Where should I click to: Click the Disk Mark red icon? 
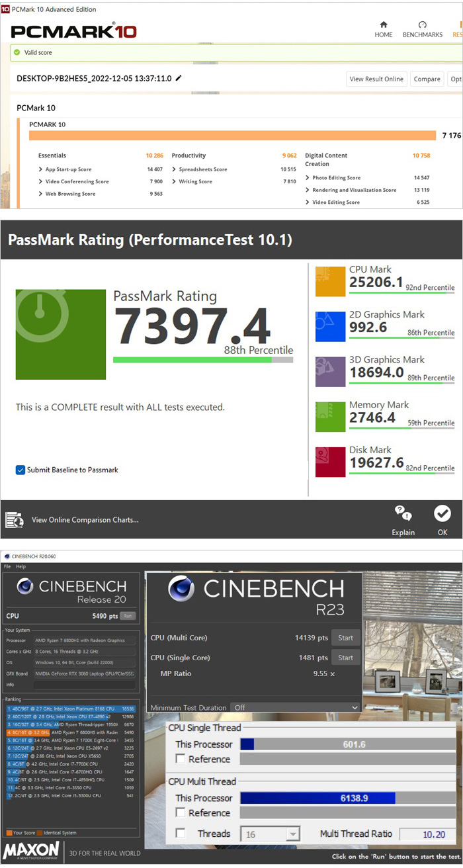(x=330, y=462)
